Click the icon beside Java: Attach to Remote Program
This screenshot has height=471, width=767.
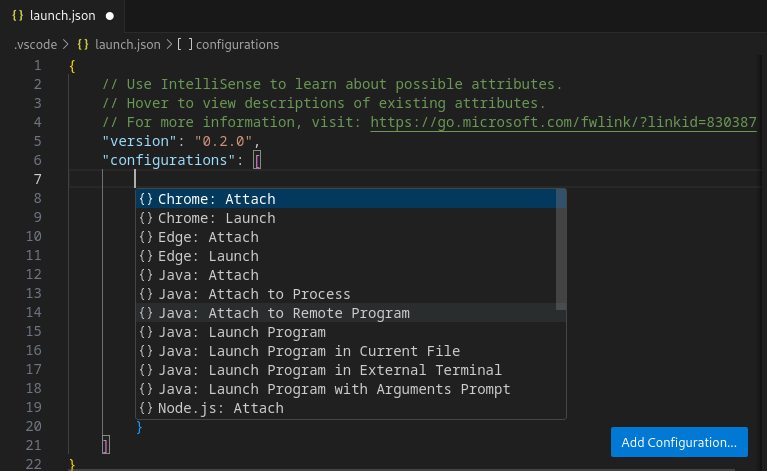[x=146, y=313]
